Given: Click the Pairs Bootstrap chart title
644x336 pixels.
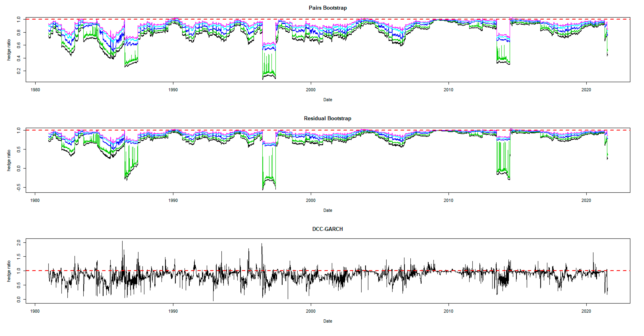Looking at the screenshot, I should pos(327,8).
